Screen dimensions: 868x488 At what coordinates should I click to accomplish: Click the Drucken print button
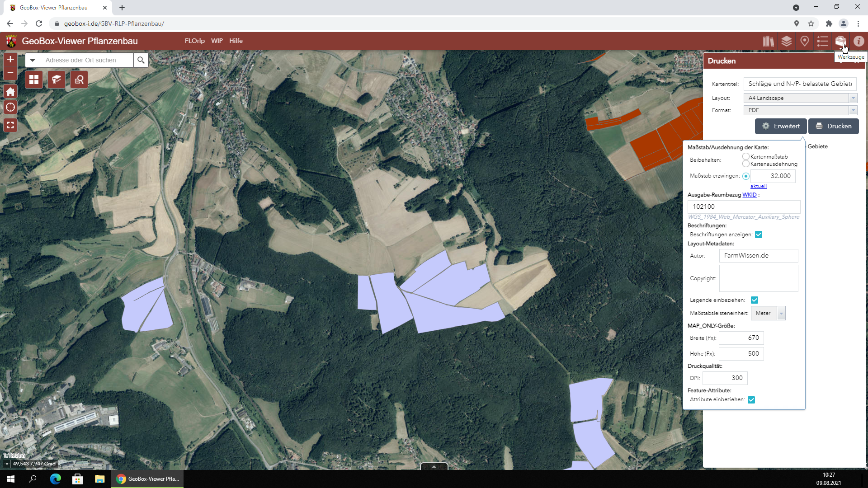click(834, 126)
